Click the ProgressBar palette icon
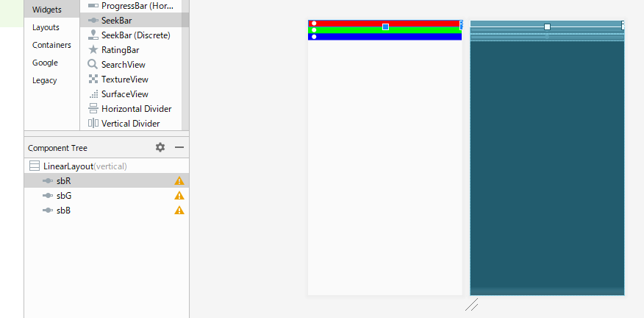This screenshot has height=318, width=644. tap(93, 6)
